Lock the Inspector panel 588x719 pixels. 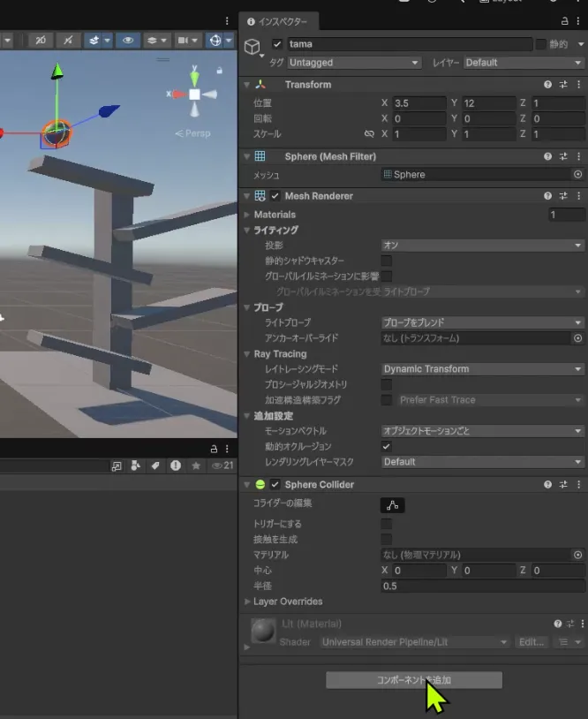565,21
